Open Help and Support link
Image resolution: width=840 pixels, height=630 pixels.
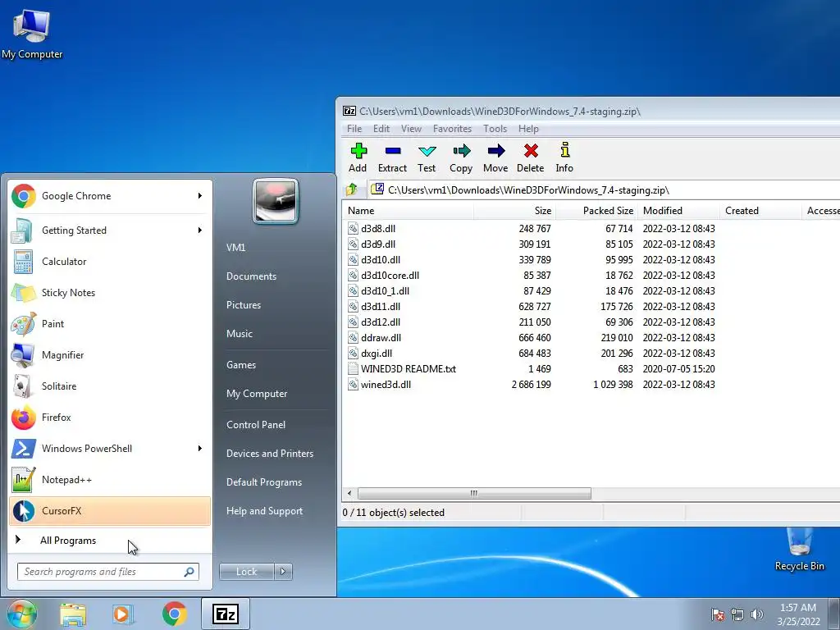click(x=265, y=511)
